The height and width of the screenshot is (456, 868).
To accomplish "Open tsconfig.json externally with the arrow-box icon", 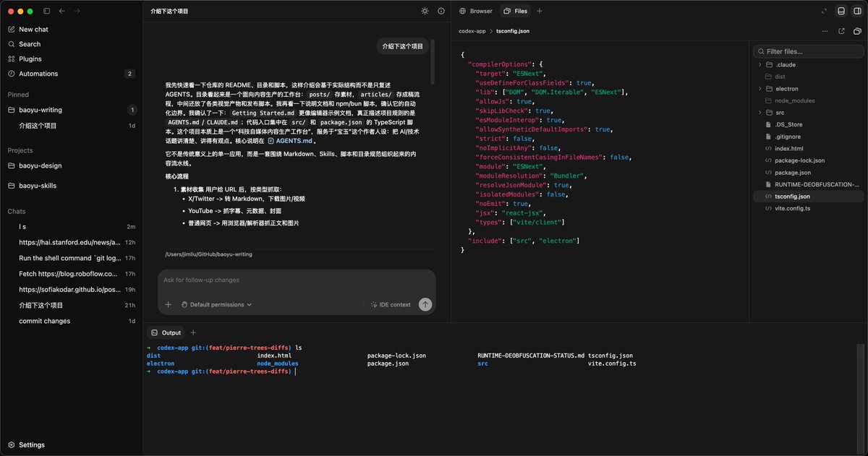I will (841, 31).
